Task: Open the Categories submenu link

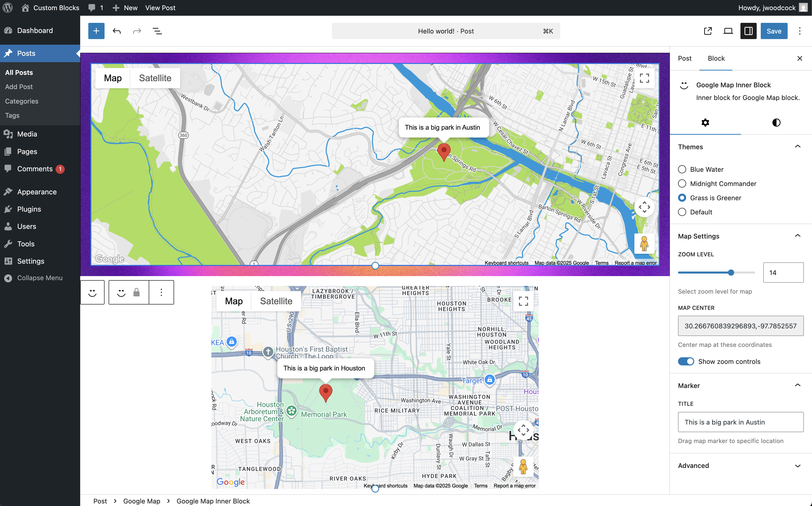Action: click(21, 101)
